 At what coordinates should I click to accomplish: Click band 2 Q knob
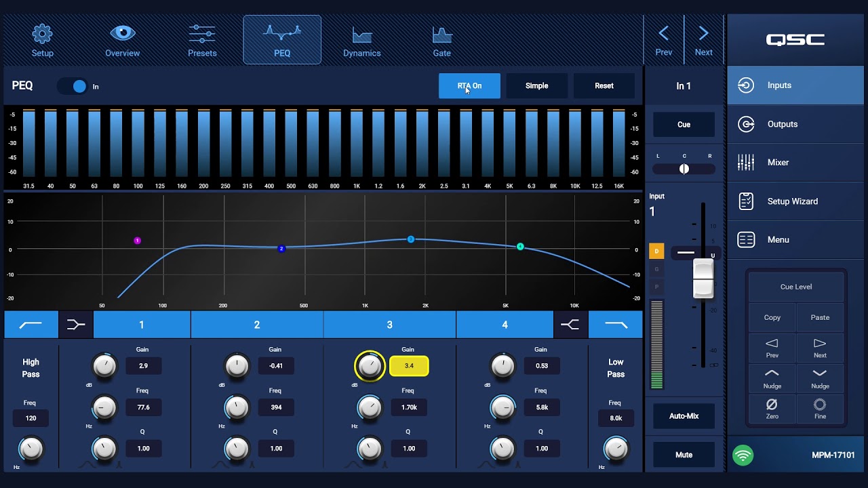[x=237, y=448]
